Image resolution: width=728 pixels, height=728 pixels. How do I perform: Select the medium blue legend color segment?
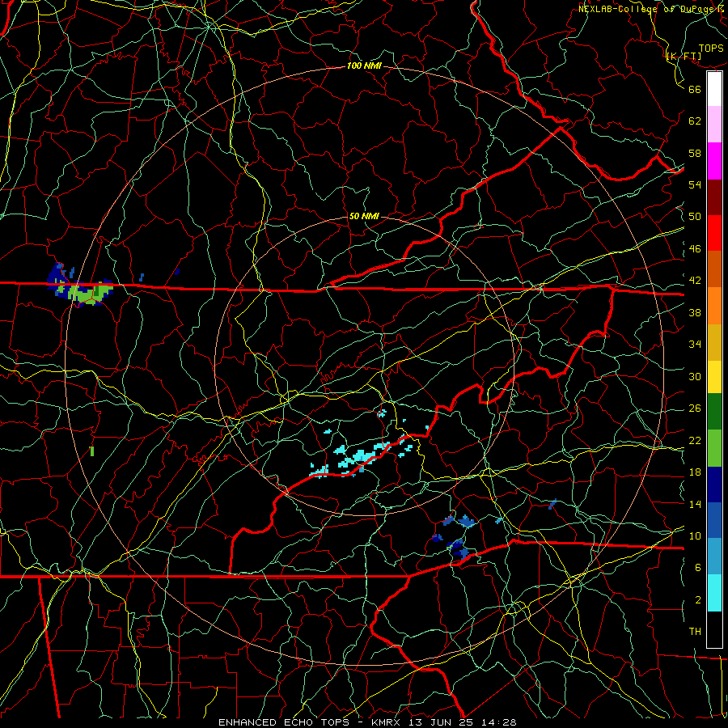(714, 520)
